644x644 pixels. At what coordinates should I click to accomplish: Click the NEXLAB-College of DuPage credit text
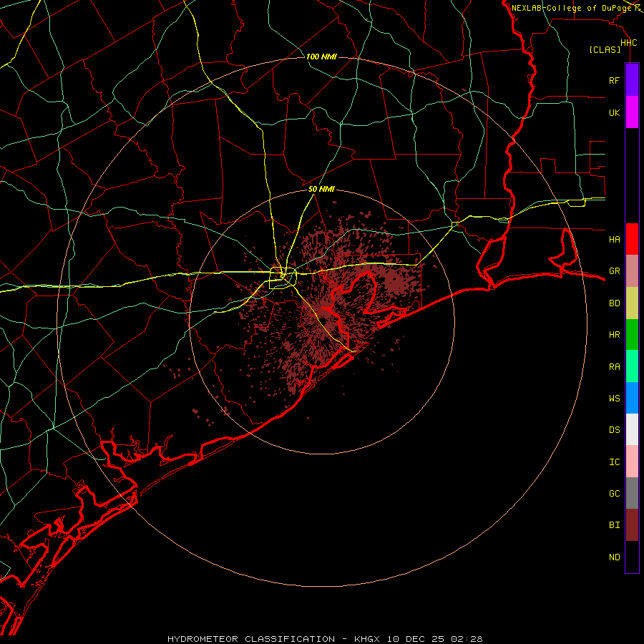[x=572, y=8]
